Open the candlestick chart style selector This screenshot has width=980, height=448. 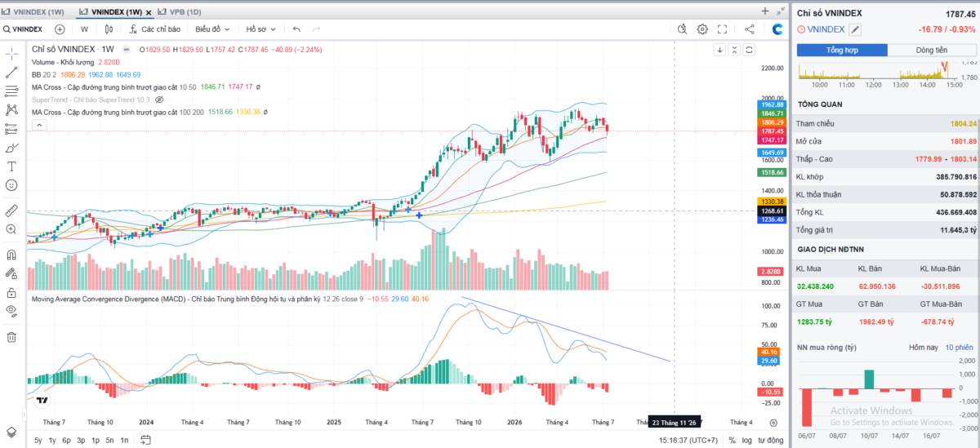coord(109,29)
